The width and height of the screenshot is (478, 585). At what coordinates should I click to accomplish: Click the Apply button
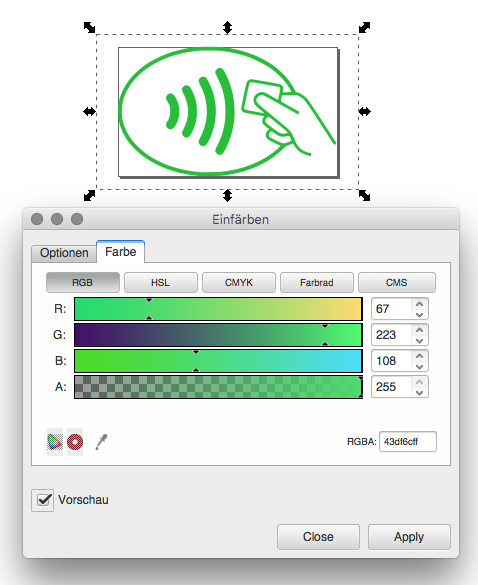[409, 537]
